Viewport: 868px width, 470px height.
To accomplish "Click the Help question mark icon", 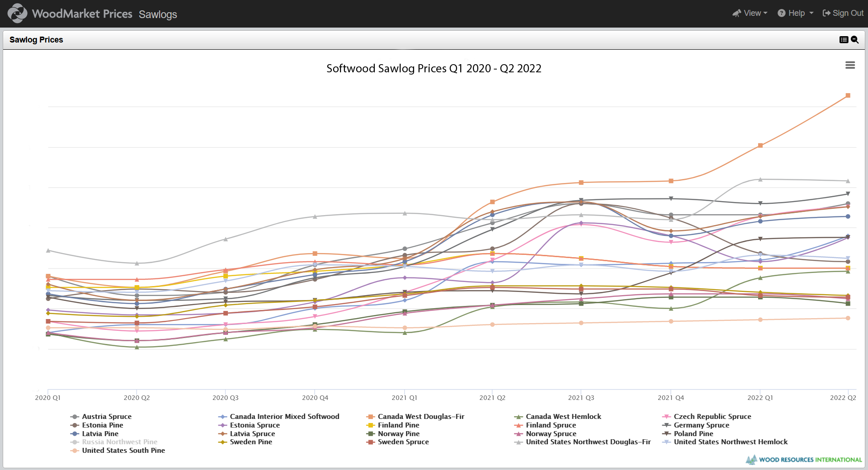I will [x=781, y=13].
